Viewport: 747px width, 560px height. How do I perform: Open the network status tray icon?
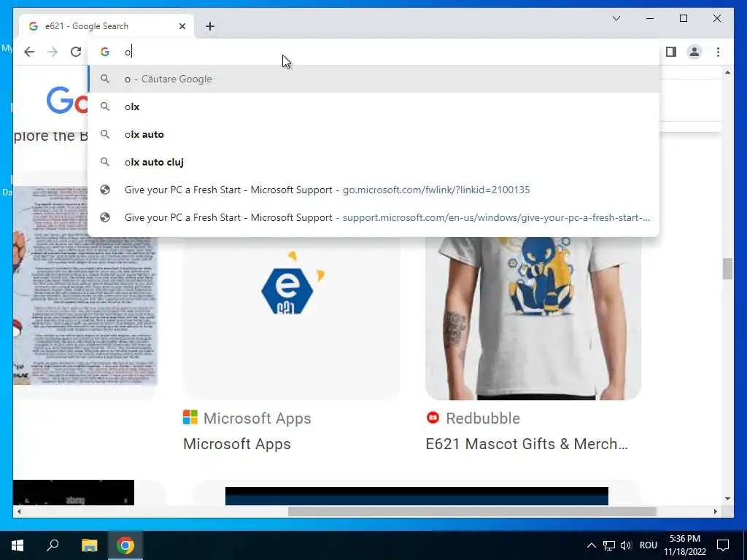pos(609,545)
